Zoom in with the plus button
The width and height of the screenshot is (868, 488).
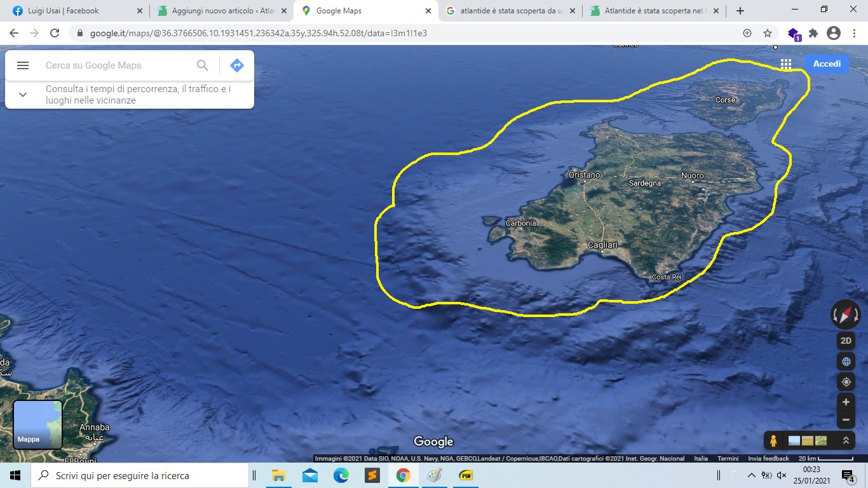click(x=846, y=402)
